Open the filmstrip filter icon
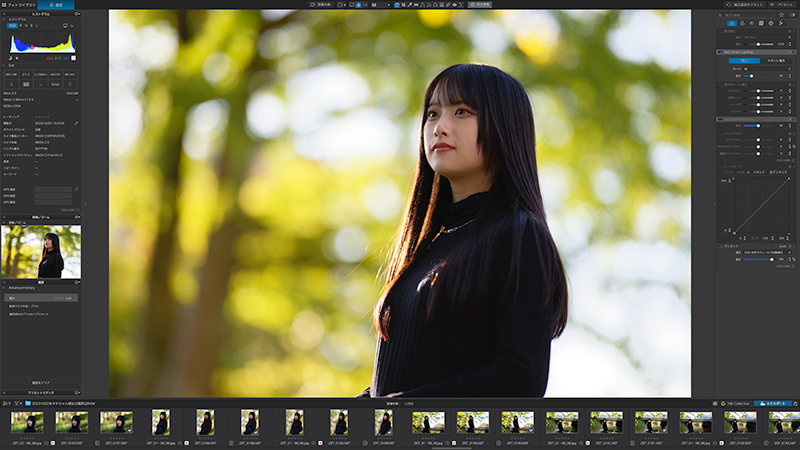Viewport: 800px width, 450px height. [17, 404]
